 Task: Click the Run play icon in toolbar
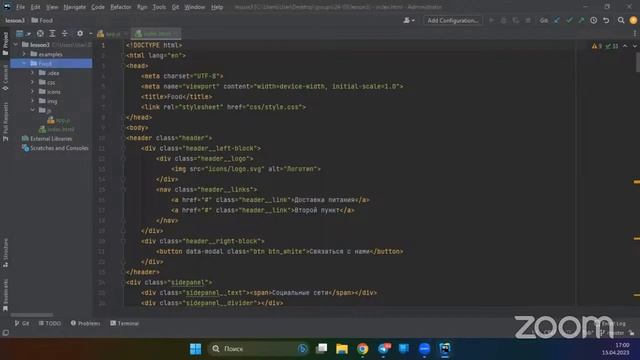tap(491, 20)
